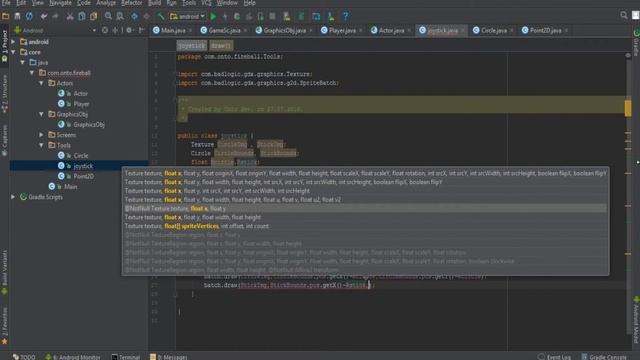Image resolution: width=640 pixels, height=360 pixels.
Task: Open the Refactor menu
Action: click(131, 3)
